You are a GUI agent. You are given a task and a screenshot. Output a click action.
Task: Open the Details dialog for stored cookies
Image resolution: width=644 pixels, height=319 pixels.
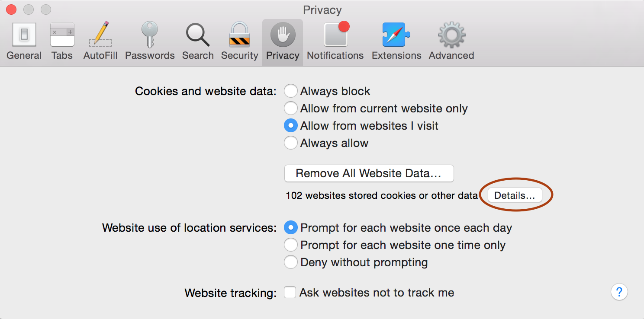(514, 195)
